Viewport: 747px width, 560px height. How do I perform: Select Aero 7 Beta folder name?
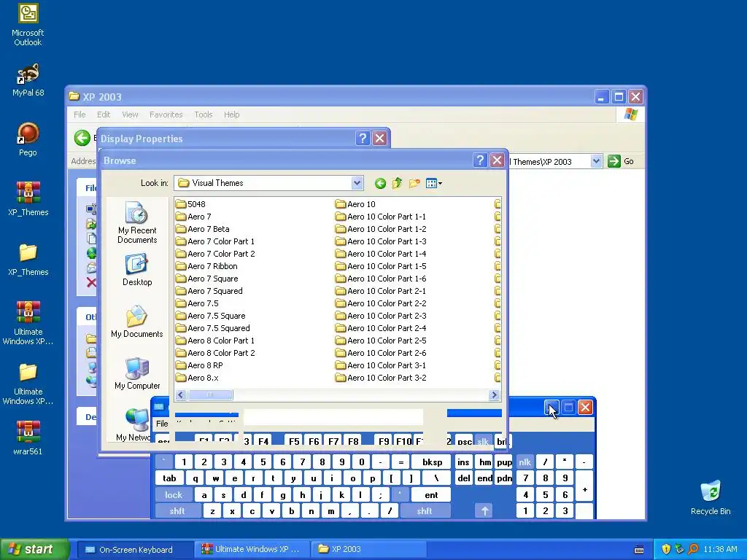(x=208, y=229)
